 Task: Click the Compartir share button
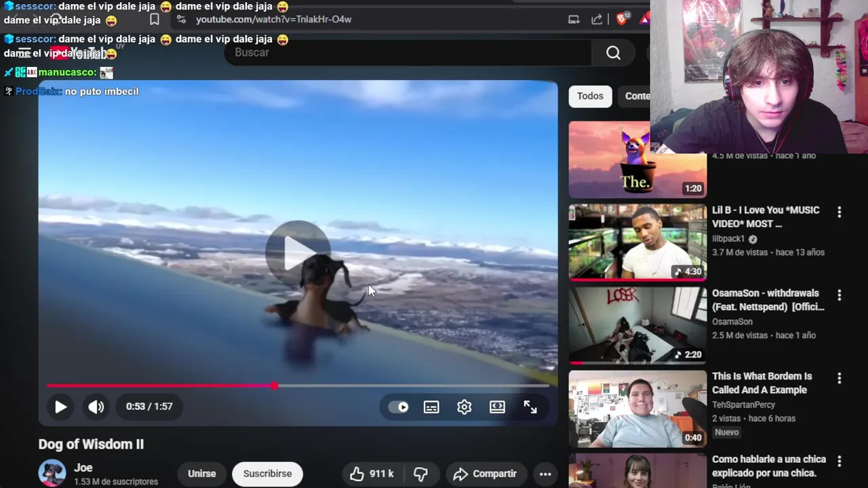tap(486, 474)
